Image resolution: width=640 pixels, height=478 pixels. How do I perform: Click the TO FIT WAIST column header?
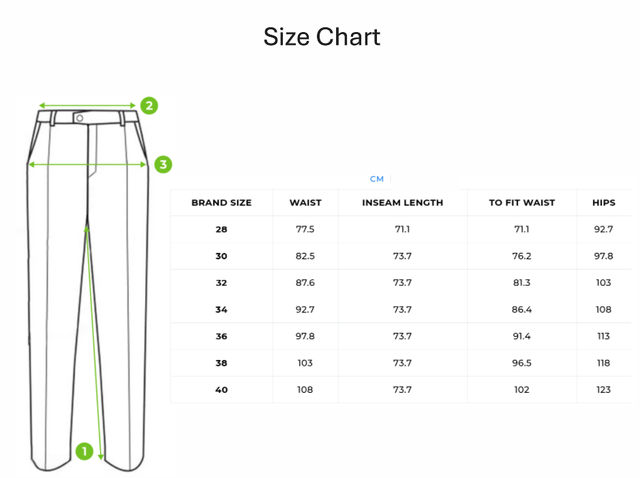521,202
